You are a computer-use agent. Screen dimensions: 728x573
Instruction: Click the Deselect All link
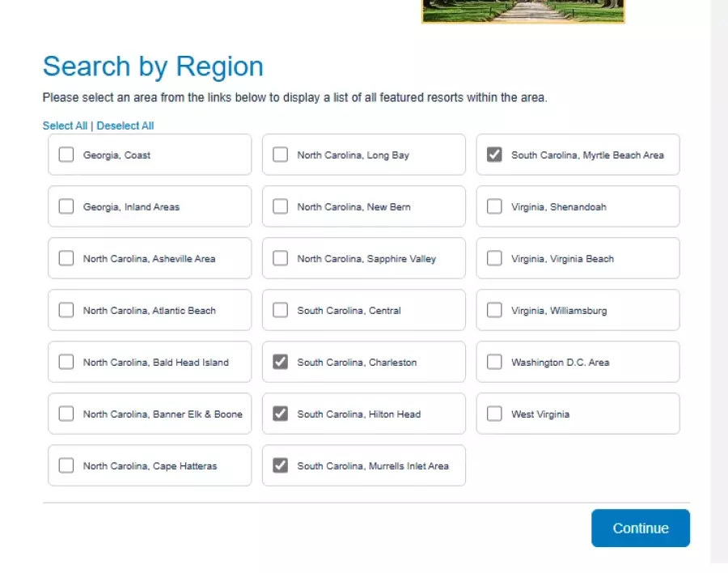point(125,125)
